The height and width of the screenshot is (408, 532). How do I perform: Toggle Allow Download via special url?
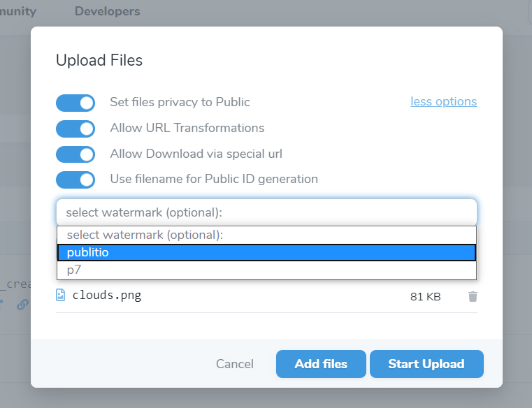(76, 154)
